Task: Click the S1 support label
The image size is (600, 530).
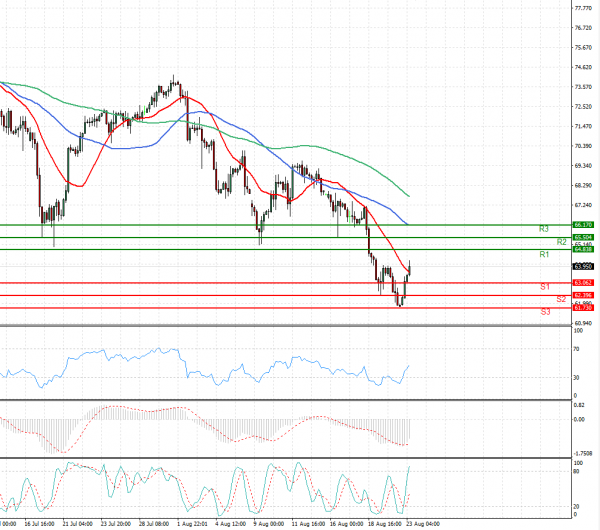Action: pos(545,287)
